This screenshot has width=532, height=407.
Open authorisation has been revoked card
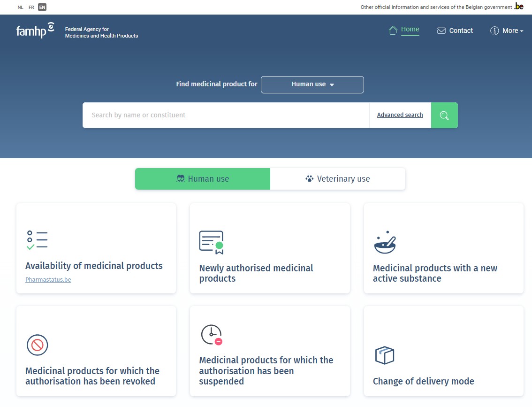[96, 351]
